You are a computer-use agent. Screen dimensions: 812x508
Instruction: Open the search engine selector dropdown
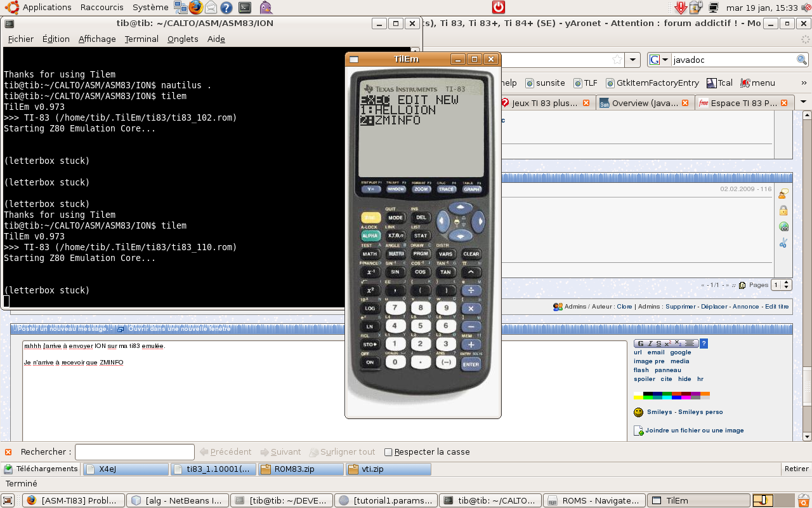660,60
